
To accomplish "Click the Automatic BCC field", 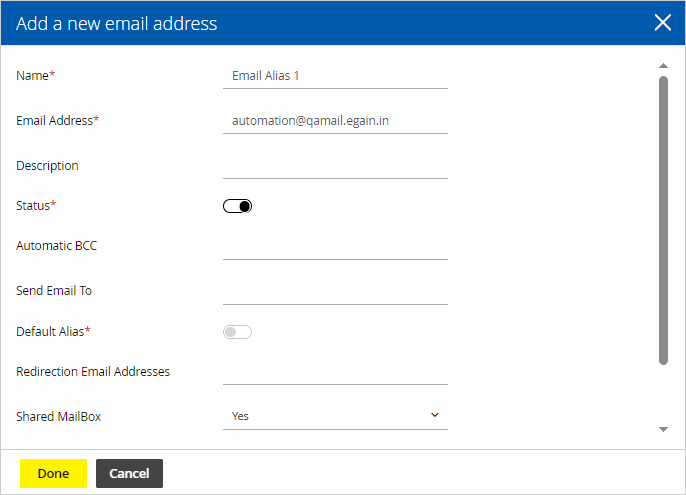I will (335, 247).
